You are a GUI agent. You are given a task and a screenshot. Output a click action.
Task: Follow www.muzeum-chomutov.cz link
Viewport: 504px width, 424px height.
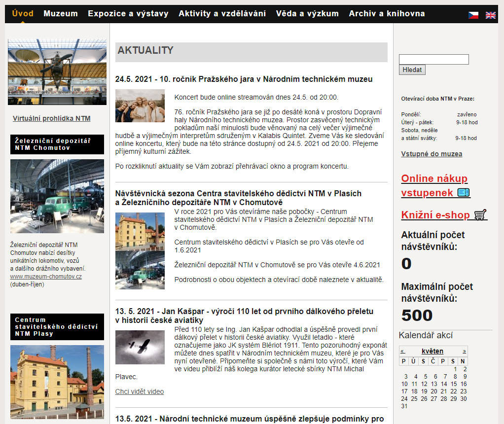point(46,277)
